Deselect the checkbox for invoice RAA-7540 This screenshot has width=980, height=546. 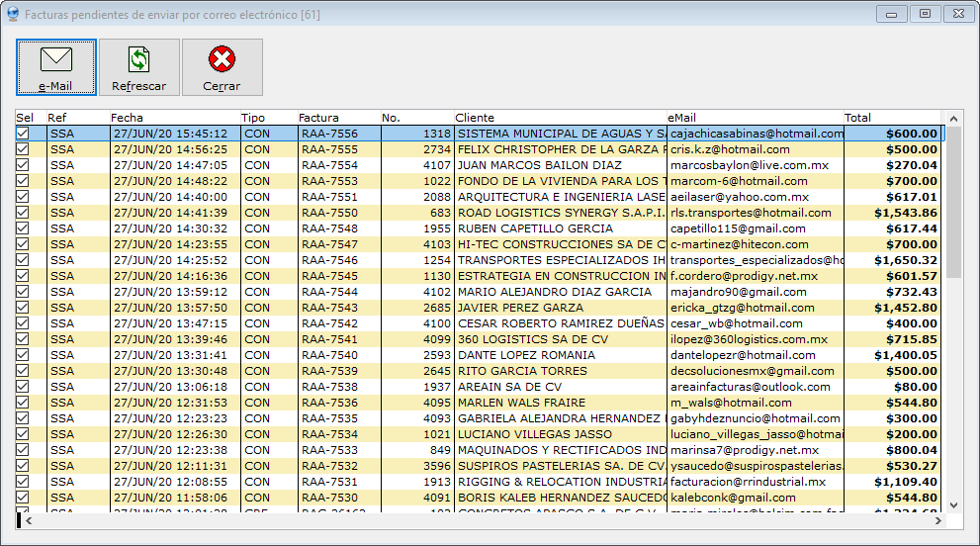coord(23,355)
